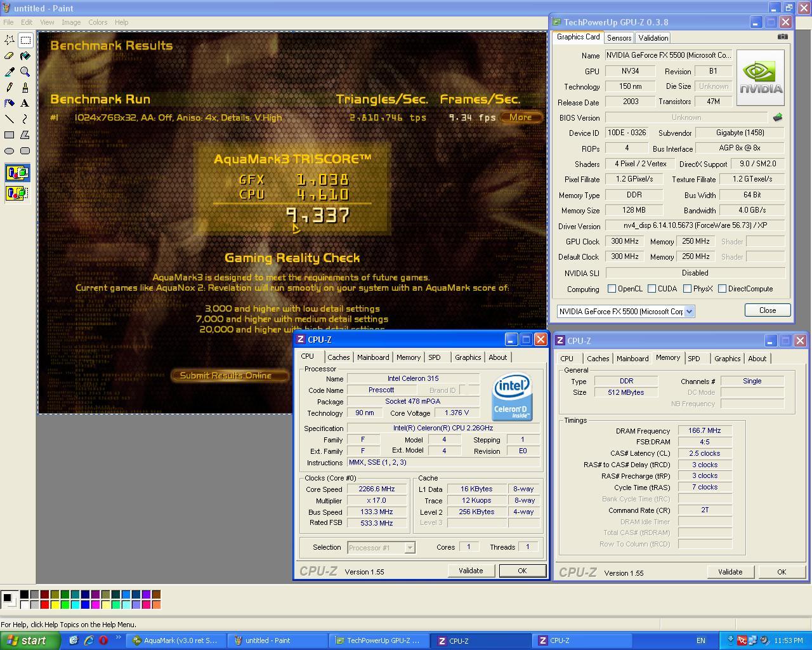Switch to TechPowerUp GPU-Z taskbar button

pyautogui.click(x=377, y=640)
